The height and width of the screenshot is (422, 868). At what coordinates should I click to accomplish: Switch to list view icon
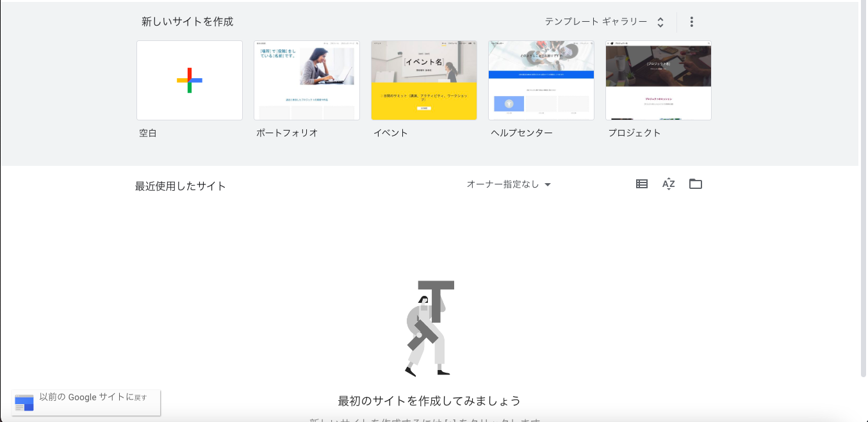642,184
